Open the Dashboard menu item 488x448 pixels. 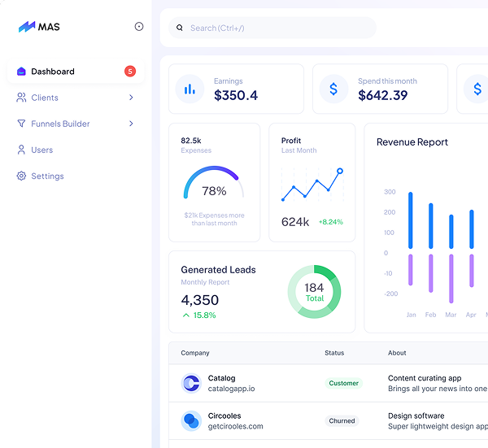53,72
